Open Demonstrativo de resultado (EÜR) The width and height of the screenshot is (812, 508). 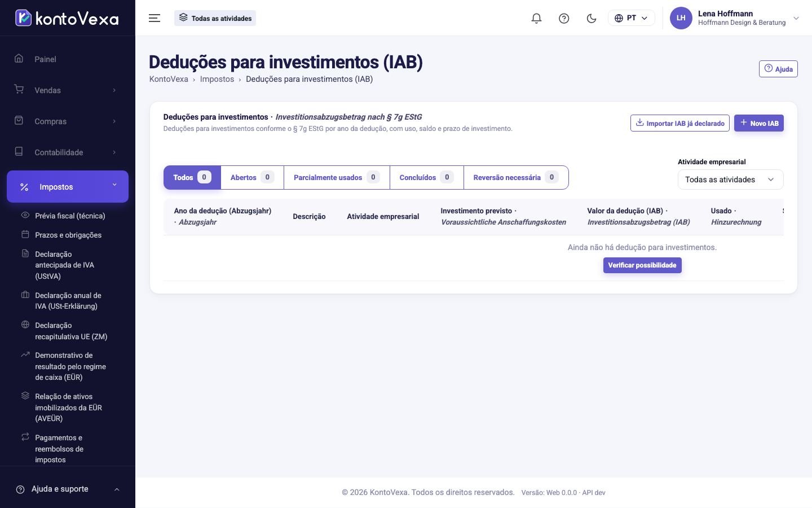pos(70,366)
